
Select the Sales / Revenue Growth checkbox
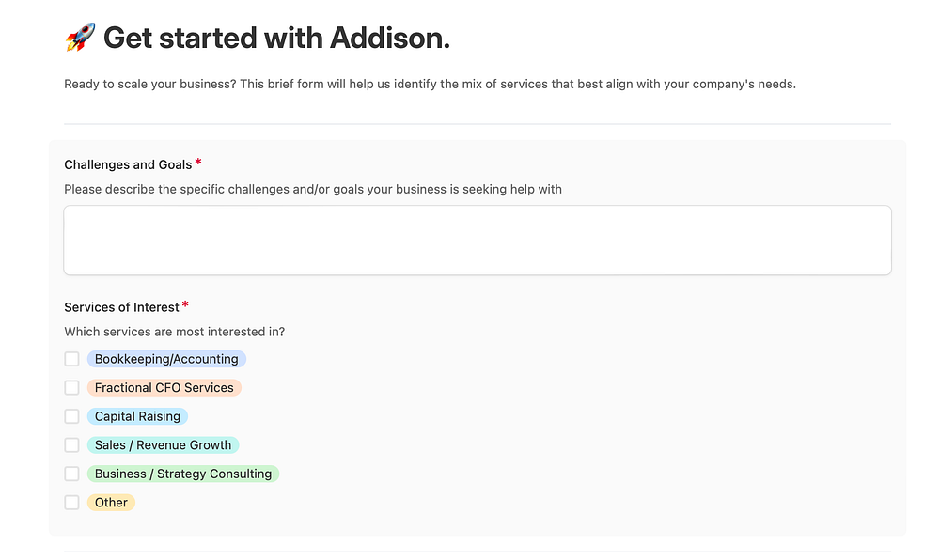pos(71,445)
